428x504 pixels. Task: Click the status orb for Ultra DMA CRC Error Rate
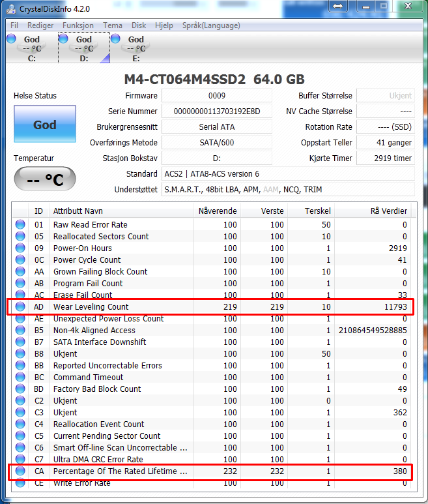tap(20, 459)
